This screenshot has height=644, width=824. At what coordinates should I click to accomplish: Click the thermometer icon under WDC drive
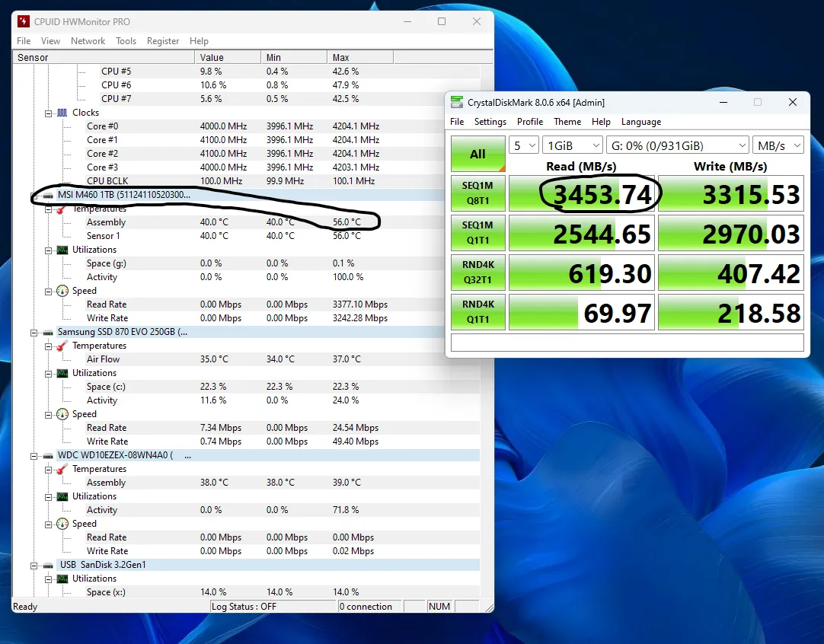(x=62, y=469)
